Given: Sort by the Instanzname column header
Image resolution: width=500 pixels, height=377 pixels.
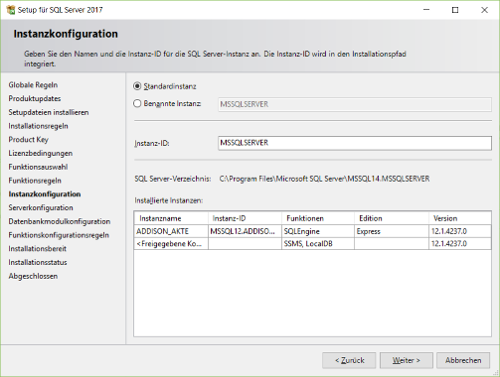Looking at the screenshot, I should [x=171, y=218].
